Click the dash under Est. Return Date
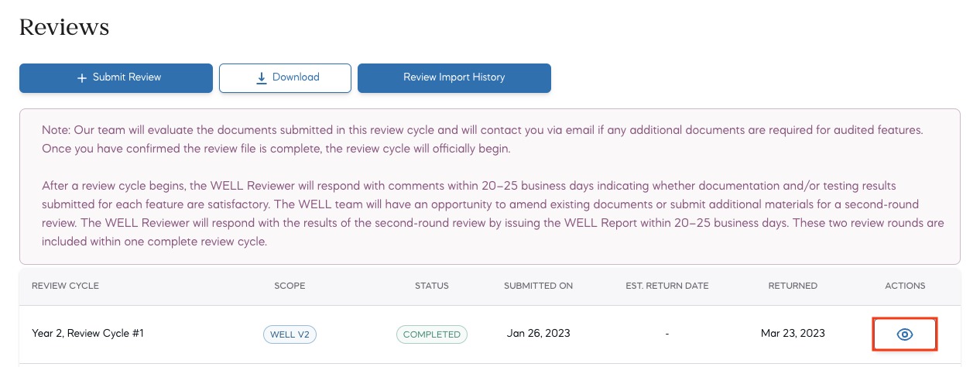Screen dimensions: 980x367 point(667,334)
